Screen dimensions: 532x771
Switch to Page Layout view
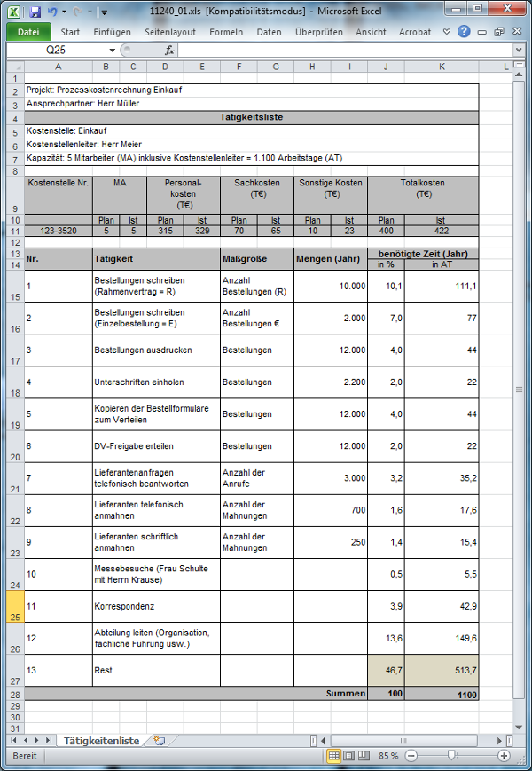350,756
